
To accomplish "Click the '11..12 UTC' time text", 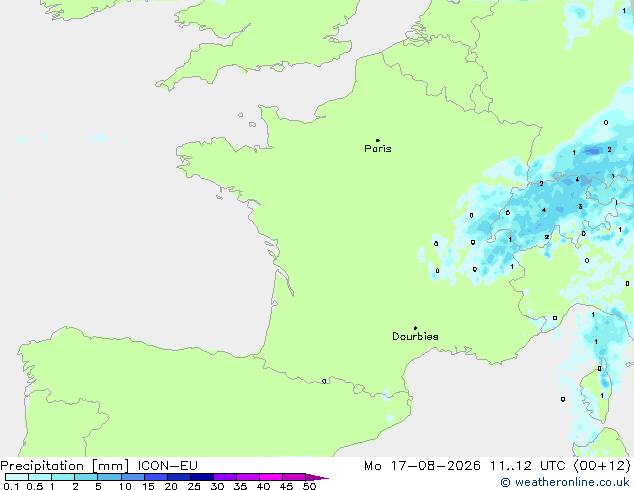I will [x=527, y=466].
